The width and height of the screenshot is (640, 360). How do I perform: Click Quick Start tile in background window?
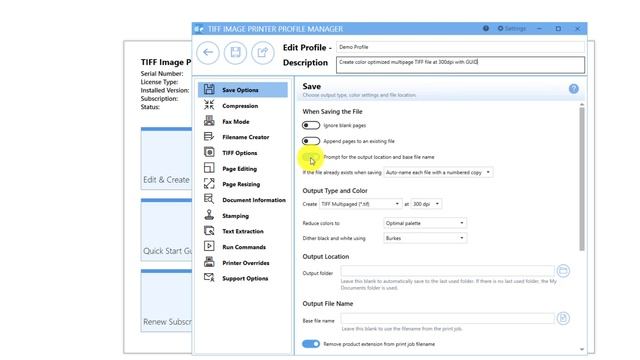(167, 230)
